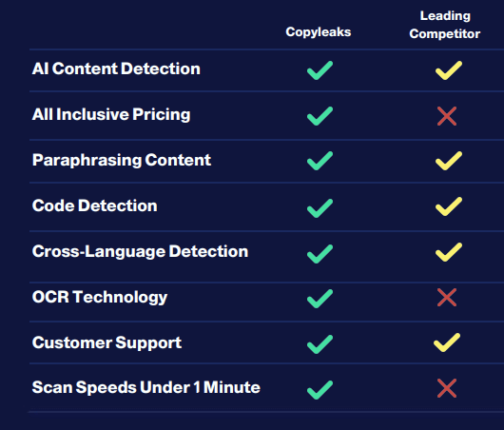Click the Cross-Language Detection label
The image size is (504, 430).
pos(140,251)
